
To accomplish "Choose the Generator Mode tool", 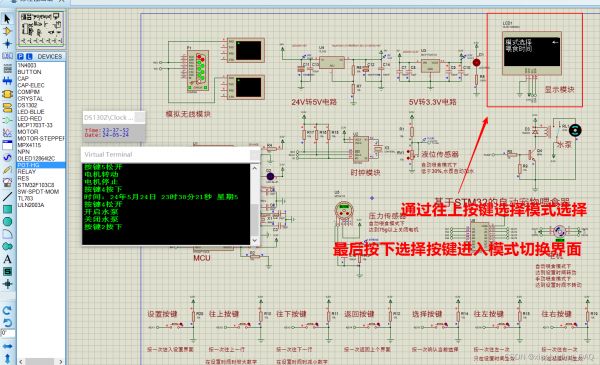I will coord(7,157).
